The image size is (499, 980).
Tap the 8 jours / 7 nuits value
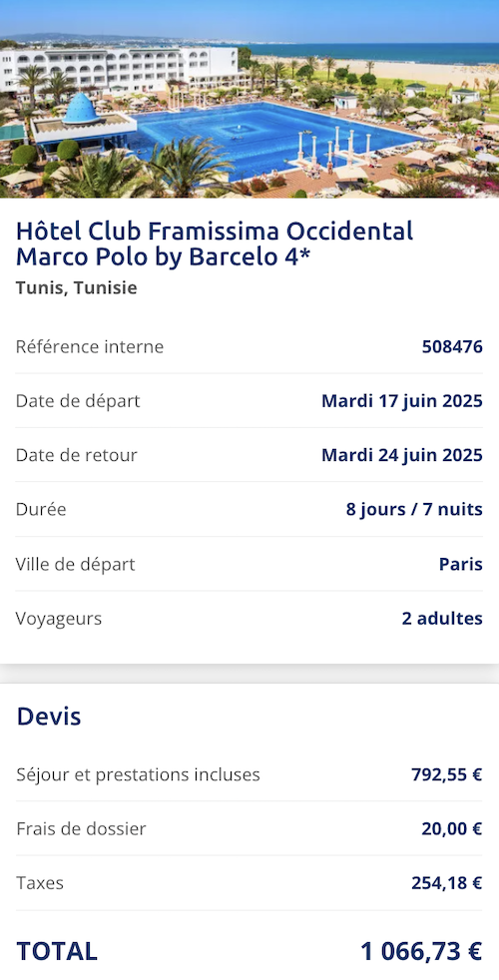pos(414,509)
